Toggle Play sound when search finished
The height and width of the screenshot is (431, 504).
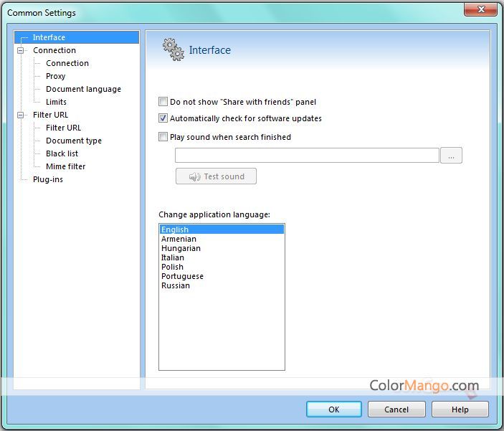163,137
